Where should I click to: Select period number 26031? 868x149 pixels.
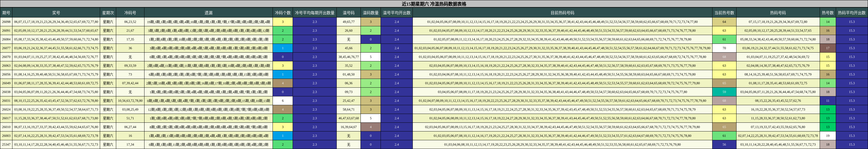click(6, 101)
